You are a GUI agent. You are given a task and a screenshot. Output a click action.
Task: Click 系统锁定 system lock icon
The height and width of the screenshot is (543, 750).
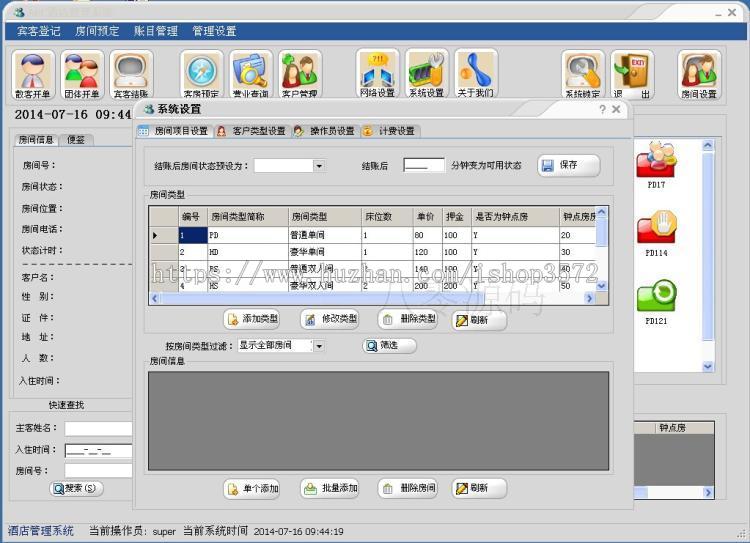583,75
